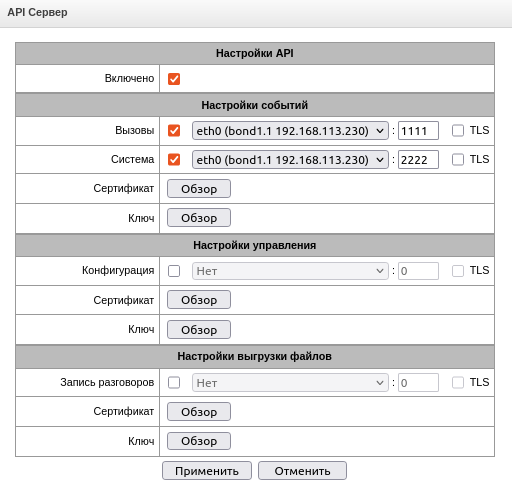Screen dimensions: 512x495
Task: Browse key file under Настройки событий
Action: click(x=199, y=218)
